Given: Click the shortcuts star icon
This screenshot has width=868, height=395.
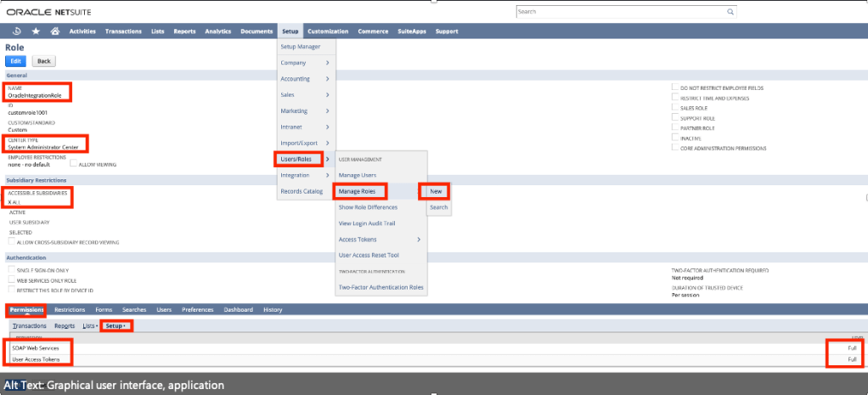Looking at the screenshot, I should [x=36, y=31].
